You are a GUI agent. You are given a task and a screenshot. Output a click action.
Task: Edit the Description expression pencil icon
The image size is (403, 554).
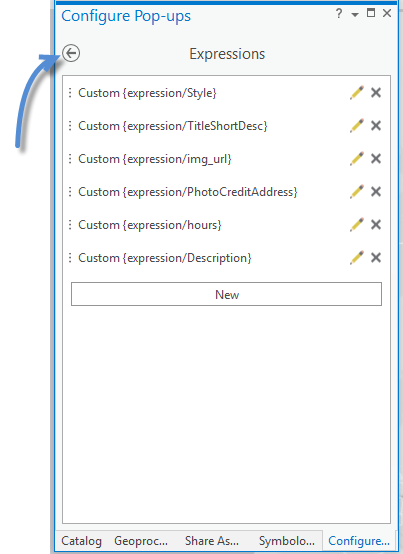pyautogui.click(x=357, y=258)
